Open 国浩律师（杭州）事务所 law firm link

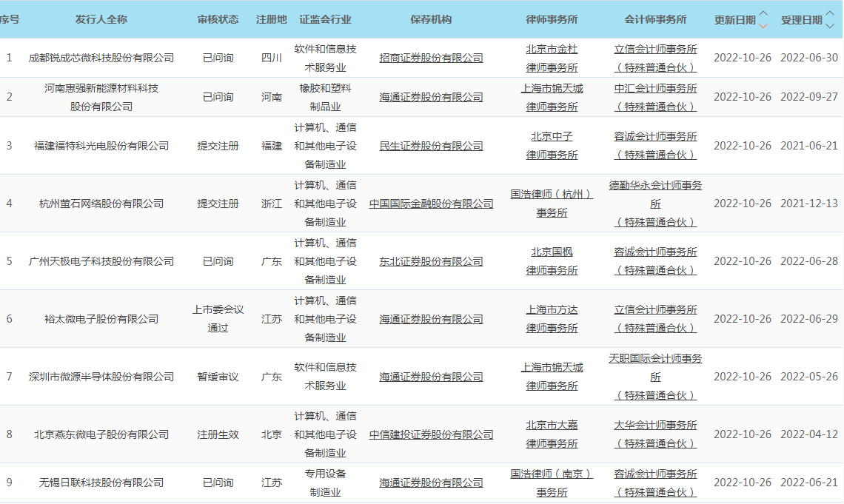click(x=552, y=204)
